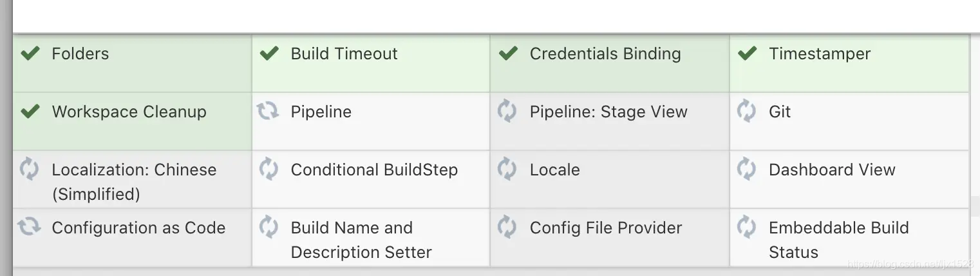
Task: Click the Conditional BuildStep plugin name
Action: 374,170
